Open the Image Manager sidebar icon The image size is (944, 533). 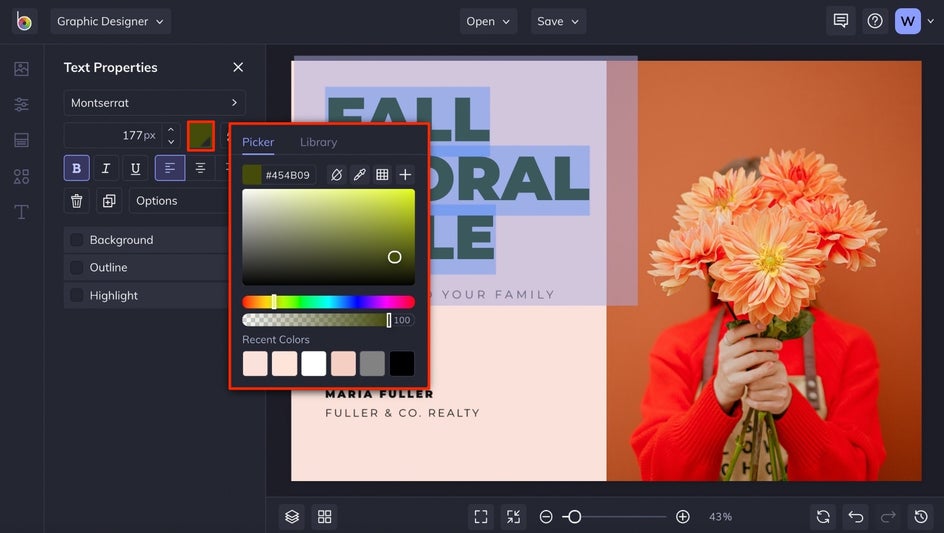(x=22, y=69)
